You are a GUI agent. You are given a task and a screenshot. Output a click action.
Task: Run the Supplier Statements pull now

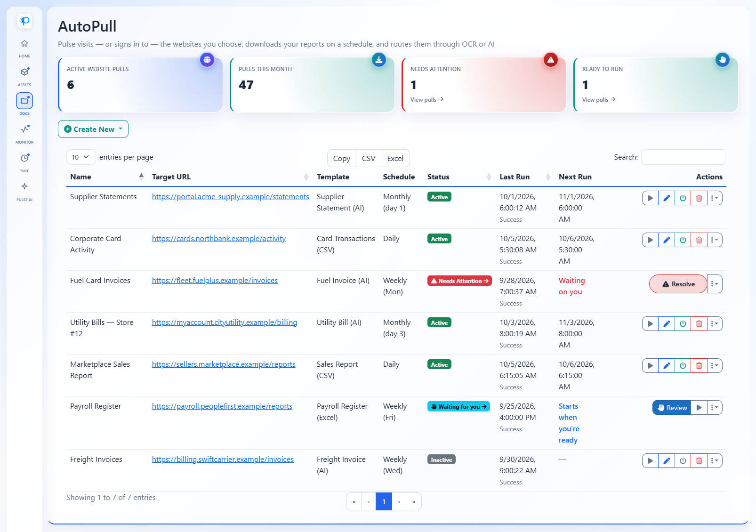(650, 198)
